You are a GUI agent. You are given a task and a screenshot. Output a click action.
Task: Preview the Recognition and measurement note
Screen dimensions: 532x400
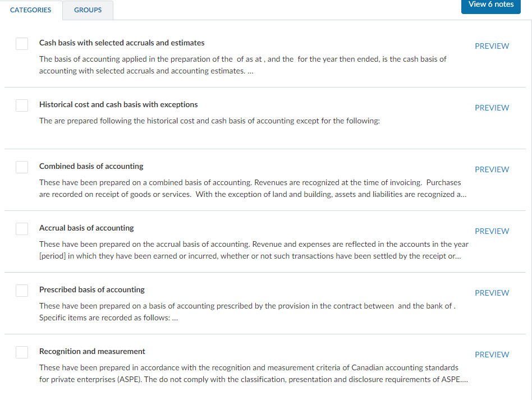(492, 355)
